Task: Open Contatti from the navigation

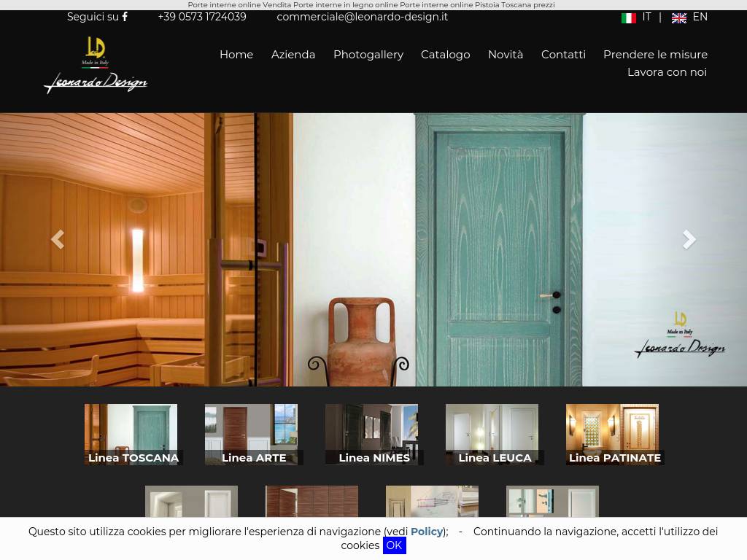Action: (x=563, y=55)
